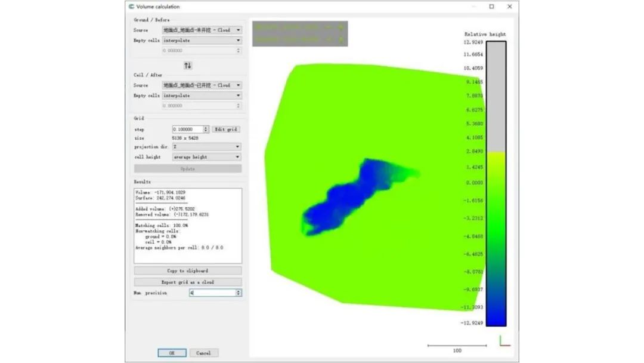Close the Volume calculation dialog

[510, 7]
